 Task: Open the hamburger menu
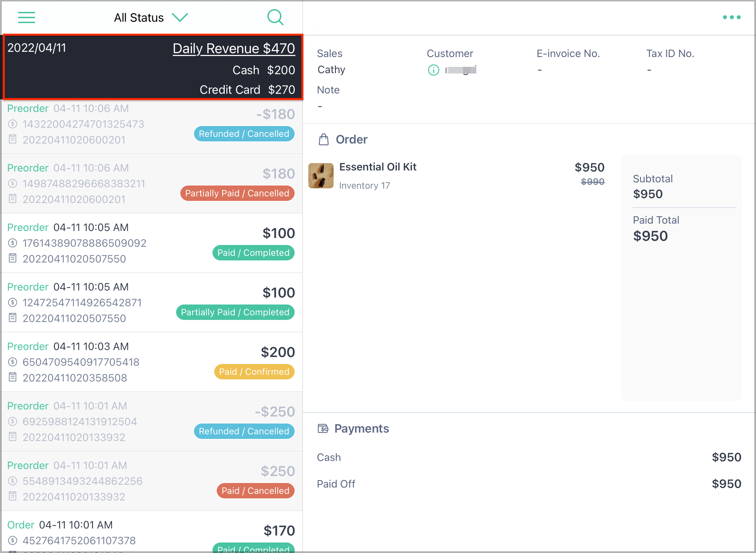[x=27, y=17]
